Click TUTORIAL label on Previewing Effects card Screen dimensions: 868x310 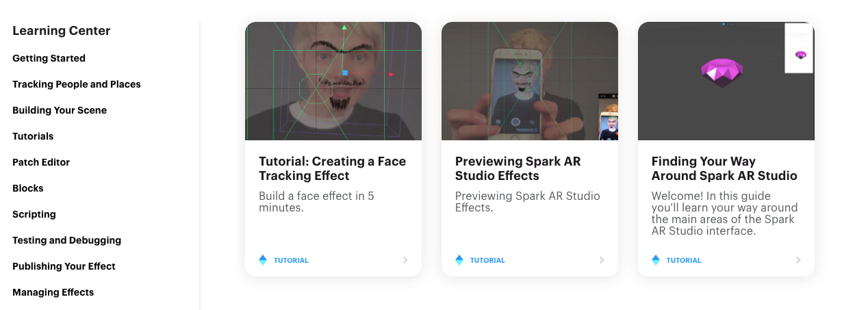(x=487, y=260)
